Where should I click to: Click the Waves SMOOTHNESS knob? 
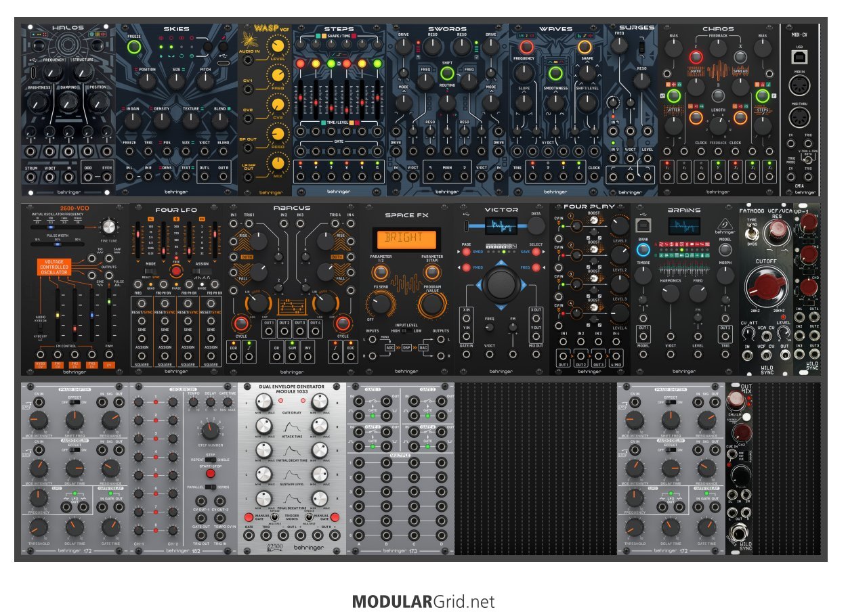point(555,102)
